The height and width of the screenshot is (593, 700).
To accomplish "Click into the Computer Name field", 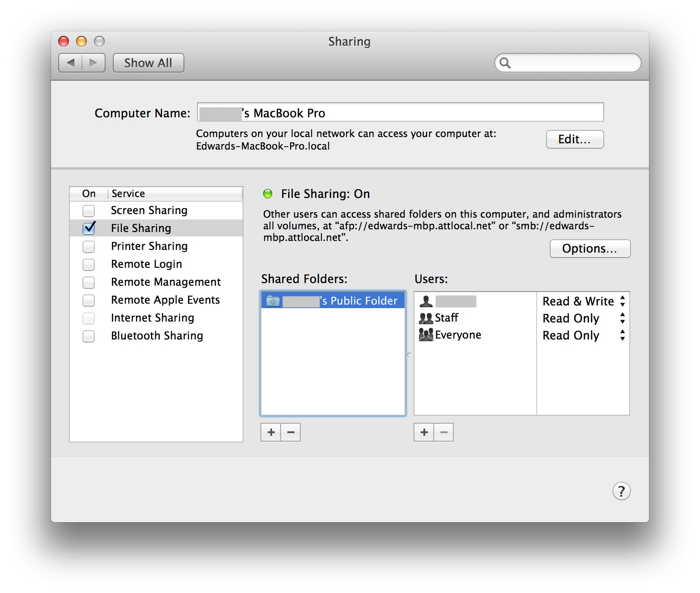I will coord(401,112).
